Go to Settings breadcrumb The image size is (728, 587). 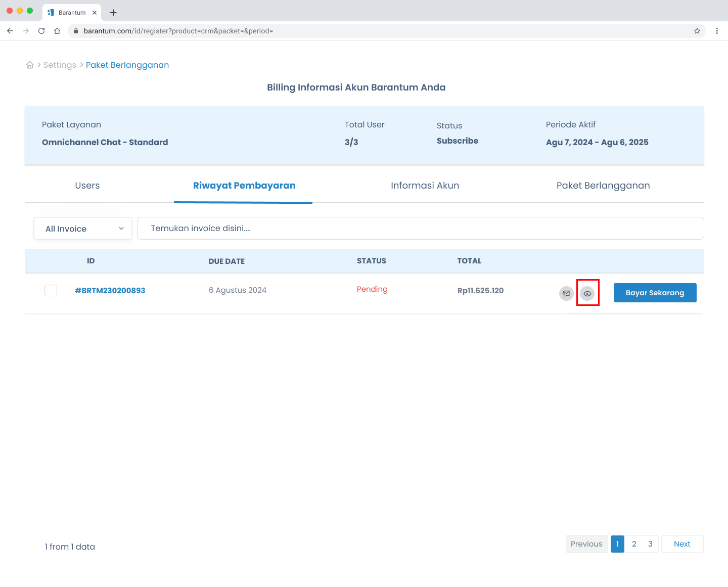pos(60,65)
